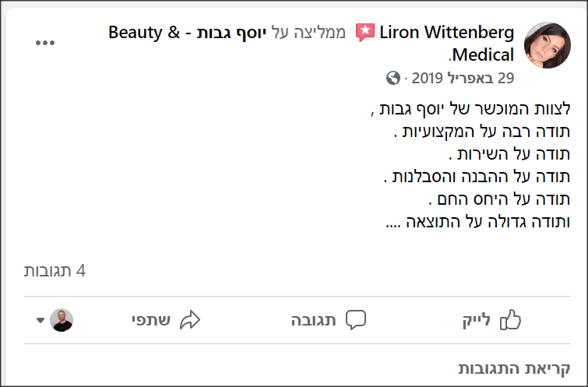Viewport: 588px width, 387px height.
Task: Click the post line תודה רבה על המקצועיות
Action: click(x=482, y=132)
